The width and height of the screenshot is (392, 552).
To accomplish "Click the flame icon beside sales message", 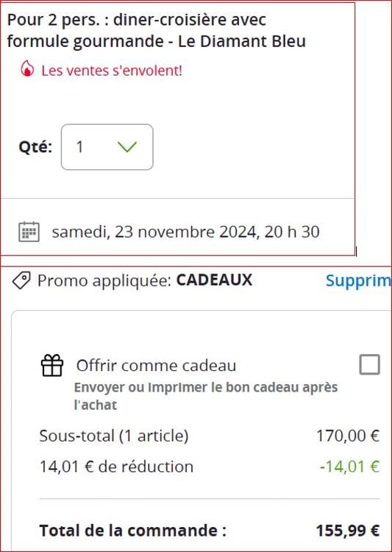I will point(27,68).
